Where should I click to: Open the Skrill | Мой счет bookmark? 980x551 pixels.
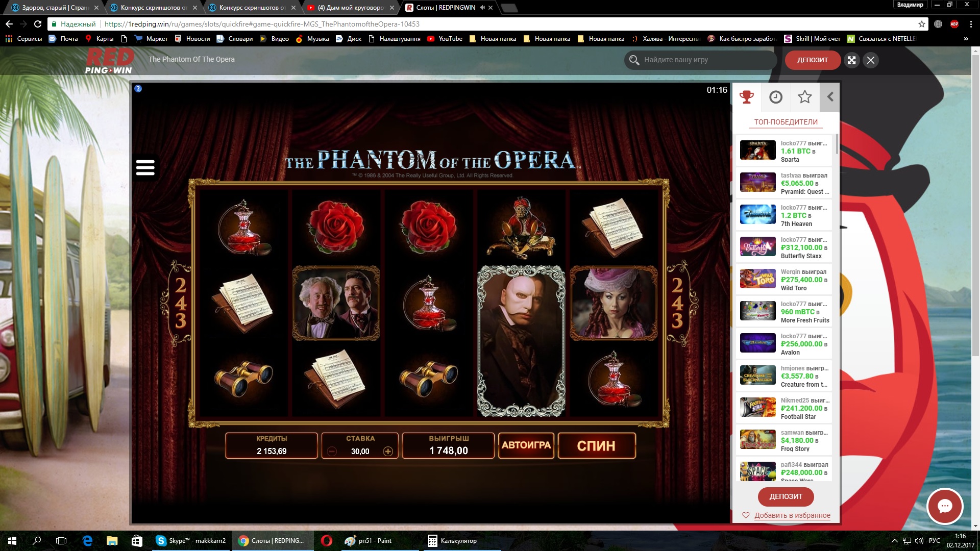click(x=812, y=39)
